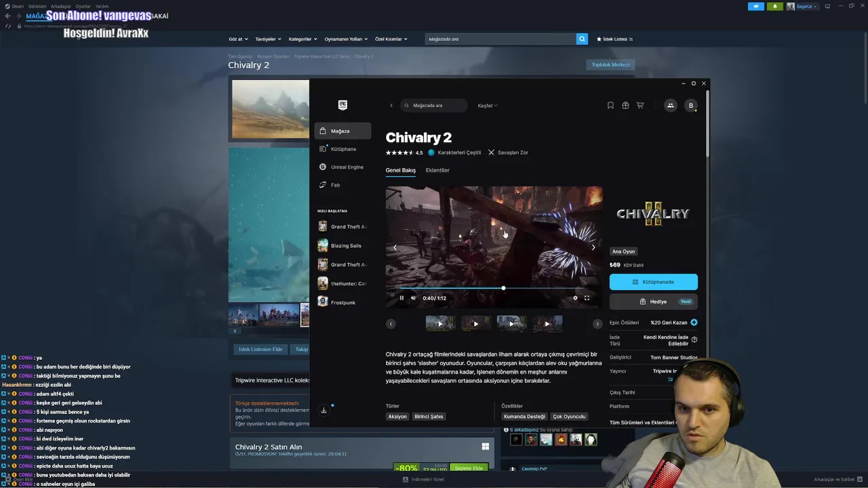
Task: Click the Steam store search magnifier button
Action: coord(582,39)
